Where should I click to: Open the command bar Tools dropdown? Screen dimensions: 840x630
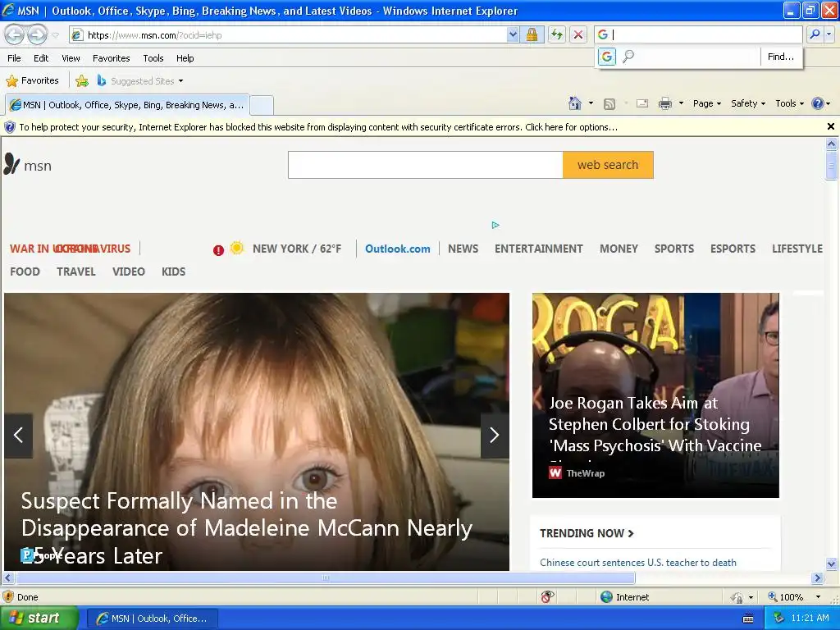click(x=789, y=103)
